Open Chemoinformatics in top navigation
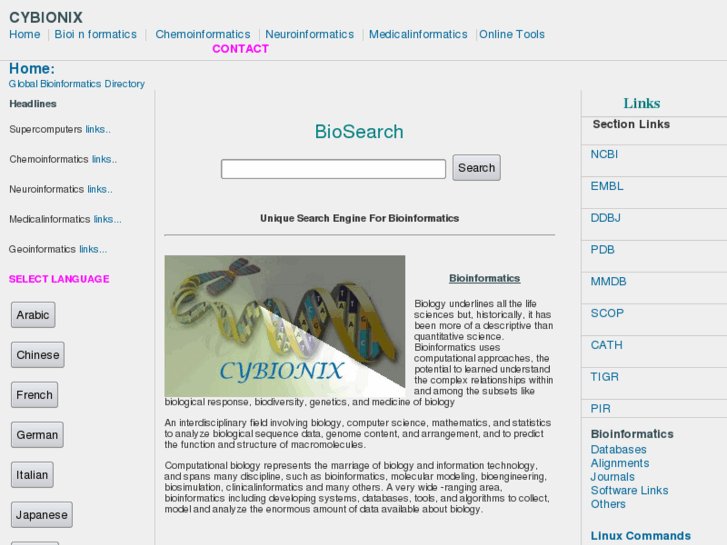727x545 pixels. coord(203,34)
